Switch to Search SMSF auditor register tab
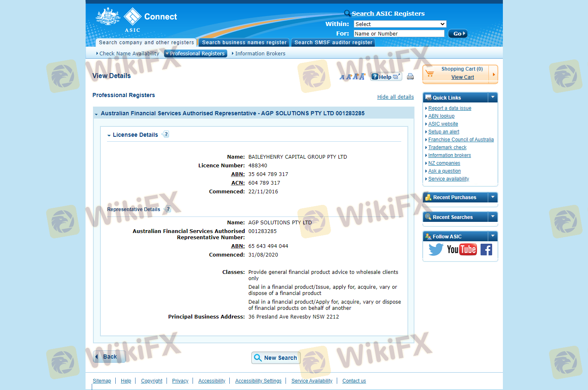The width and height of the screenshot is (588, 390). click(x=333, y=43)
